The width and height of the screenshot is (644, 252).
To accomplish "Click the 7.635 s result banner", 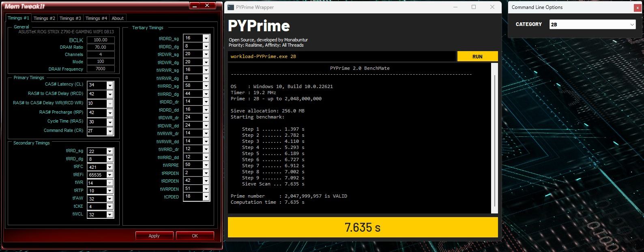I will 363,227.
